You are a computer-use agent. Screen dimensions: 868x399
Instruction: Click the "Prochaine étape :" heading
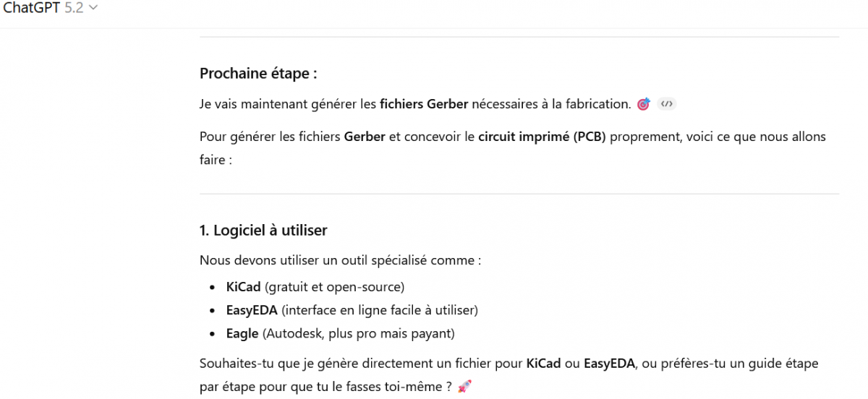(258, 74)
